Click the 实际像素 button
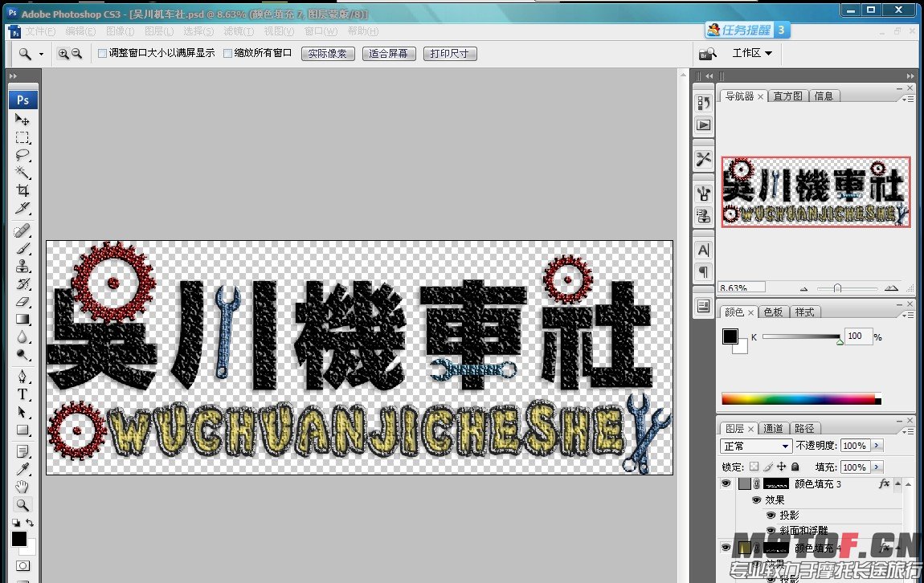This screenshot has width=924, height=583. point(328,54)
